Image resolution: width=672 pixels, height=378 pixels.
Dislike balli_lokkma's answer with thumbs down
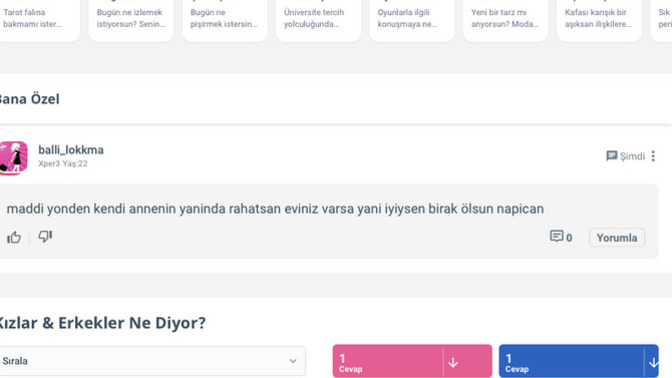45,236
